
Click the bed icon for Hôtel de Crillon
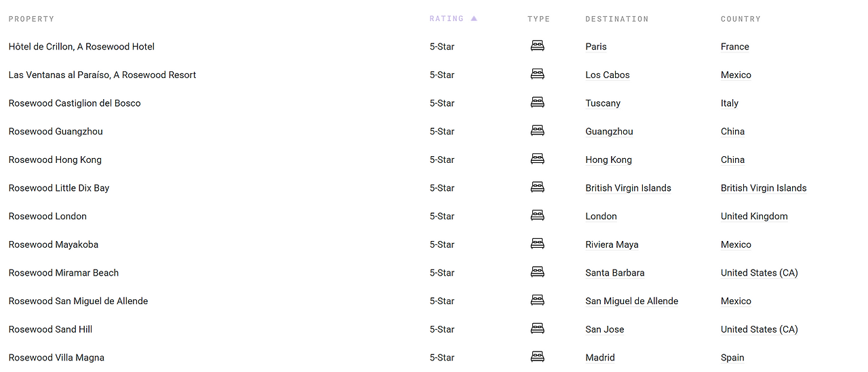tap(537, 46)
